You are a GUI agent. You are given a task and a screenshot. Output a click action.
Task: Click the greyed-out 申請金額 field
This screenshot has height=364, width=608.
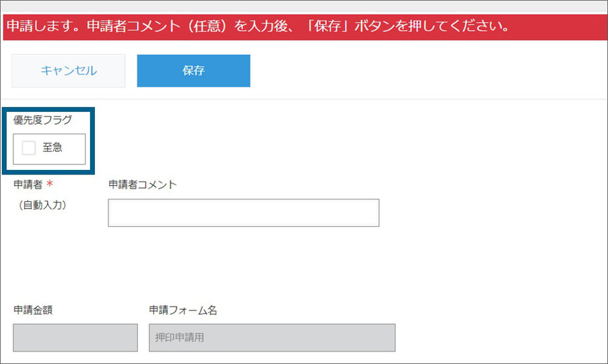(x=75, y=338)
